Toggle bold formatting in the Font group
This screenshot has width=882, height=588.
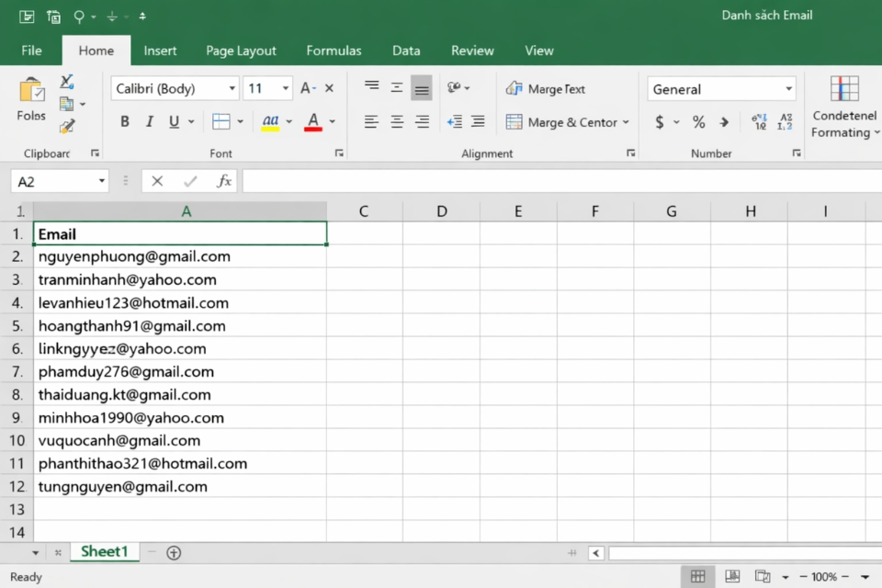point(124,121)
